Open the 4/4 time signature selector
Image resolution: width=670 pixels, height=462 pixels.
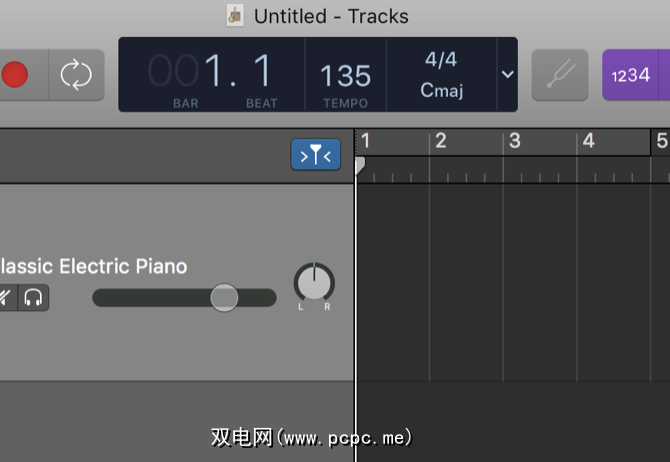pos(441,60)
